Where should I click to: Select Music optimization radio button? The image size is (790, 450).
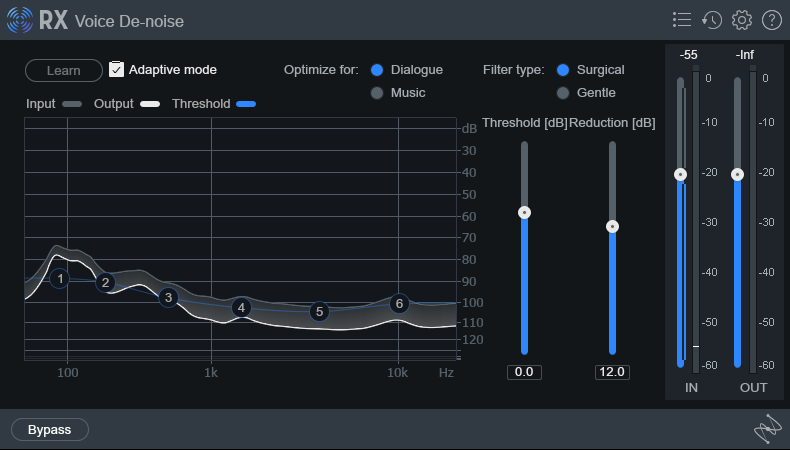[x=377, y=93]
